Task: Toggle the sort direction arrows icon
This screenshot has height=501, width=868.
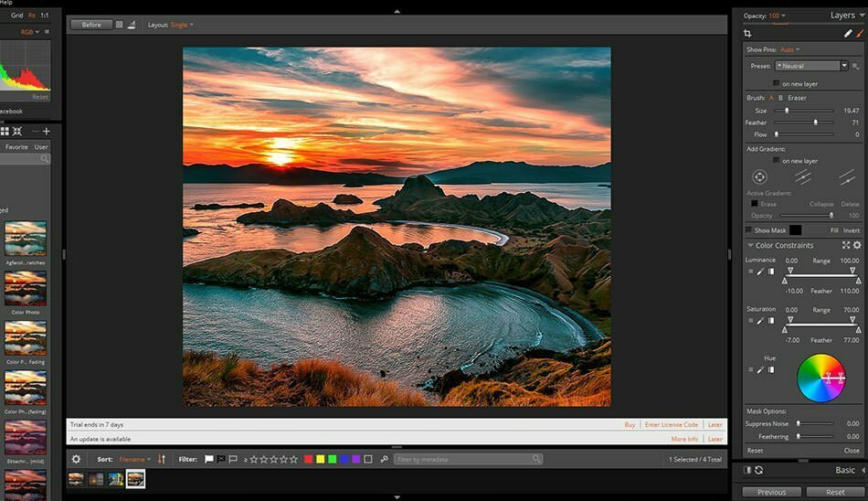Action: (x=162, y=459)
